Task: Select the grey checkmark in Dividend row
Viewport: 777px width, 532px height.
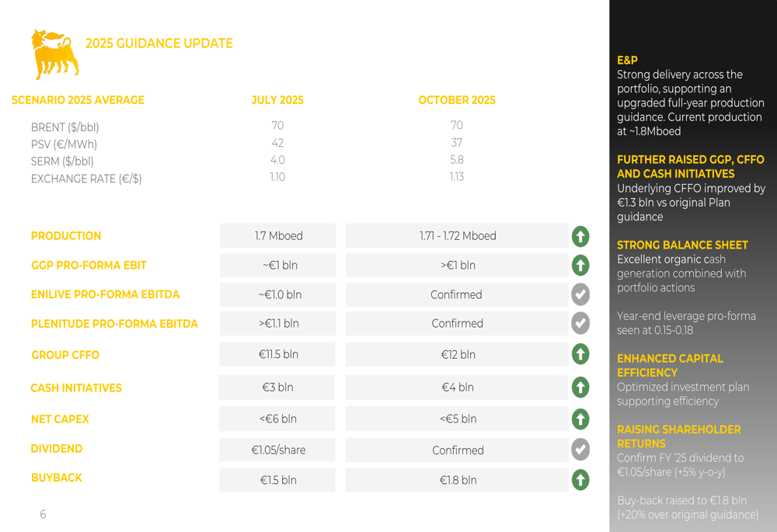Action: pyautogui.click(x=580, y=450)
